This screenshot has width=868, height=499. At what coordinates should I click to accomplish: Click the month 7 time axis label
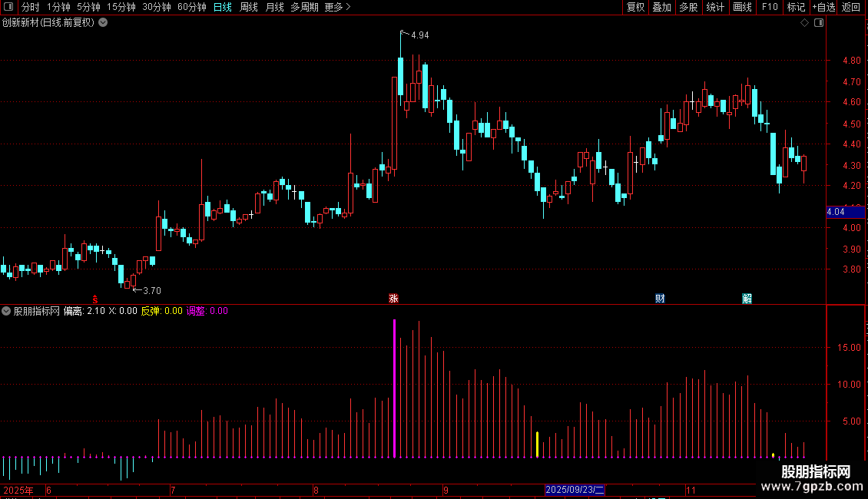173,490
